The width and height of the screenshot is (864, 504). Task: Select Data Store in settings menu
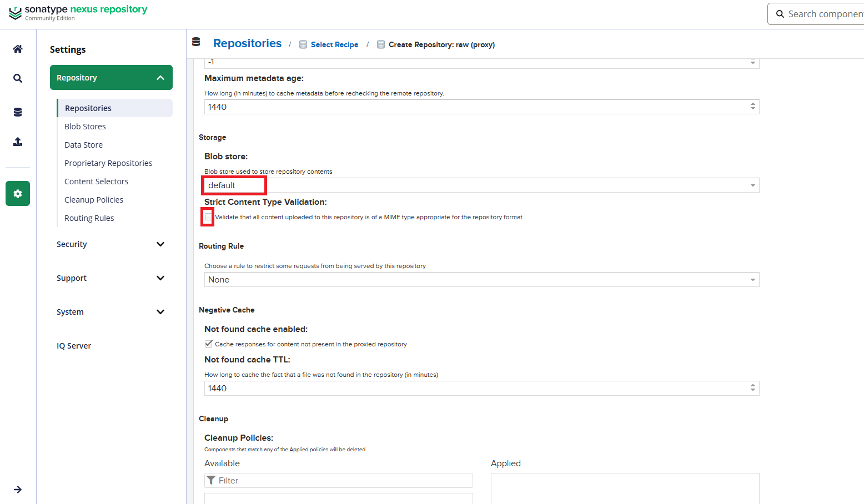coord(83,145)
